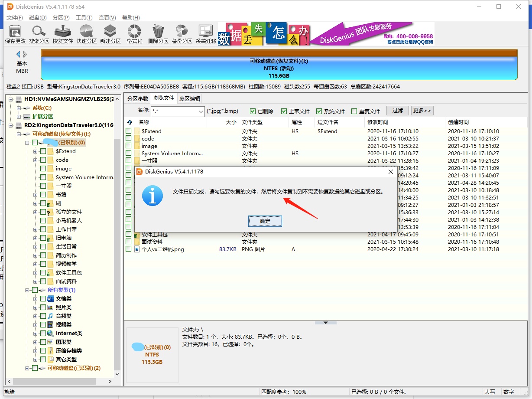Expand the 系统(C:) tree node
Screen dimensions: 532x399
19,108
